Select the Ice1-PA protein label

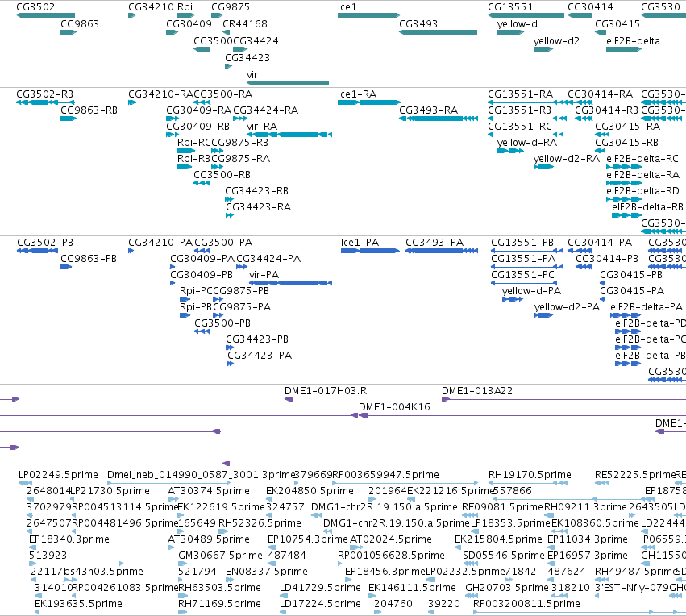(x=360, y=243)
